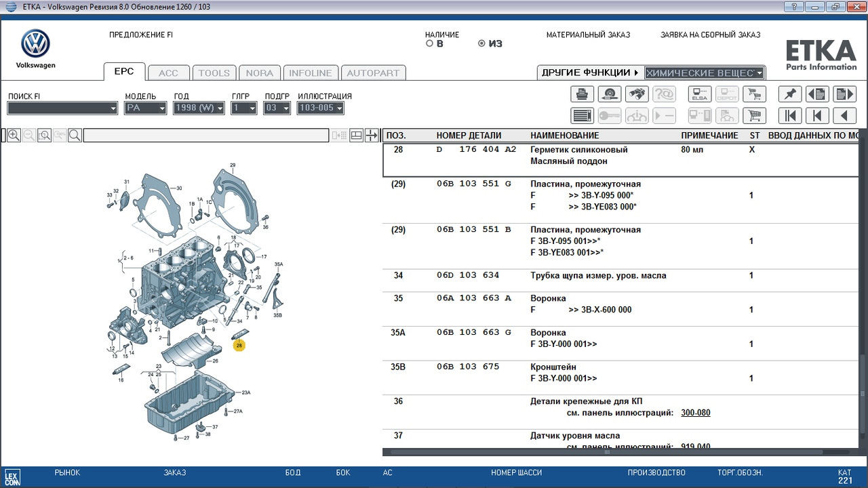
Task: Zoom in on the illustration
Action: point(14,136)
